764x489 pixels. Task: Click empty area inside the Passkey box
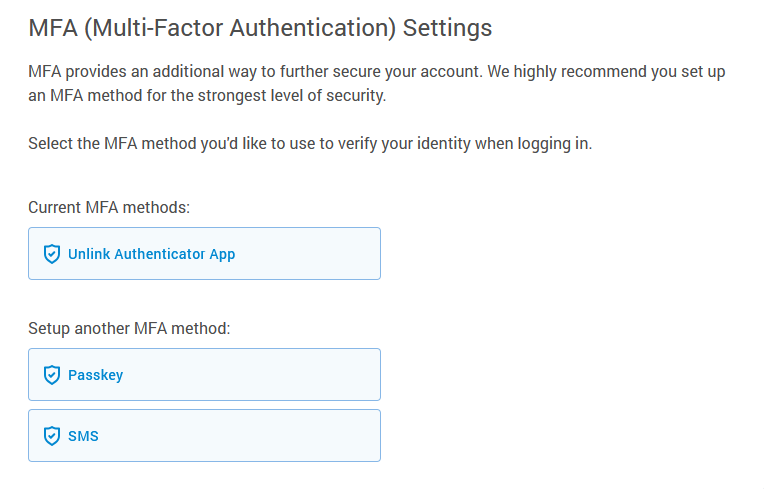click(253, 375)
